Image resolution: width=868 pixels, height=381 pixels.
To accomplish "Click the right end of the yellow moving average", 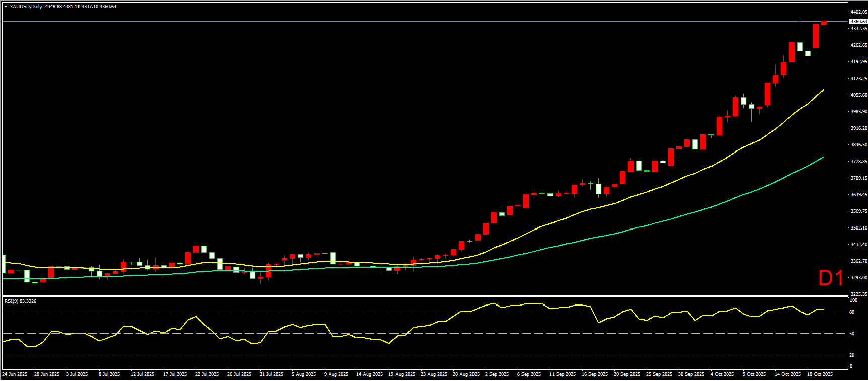I will pos(823,90).
